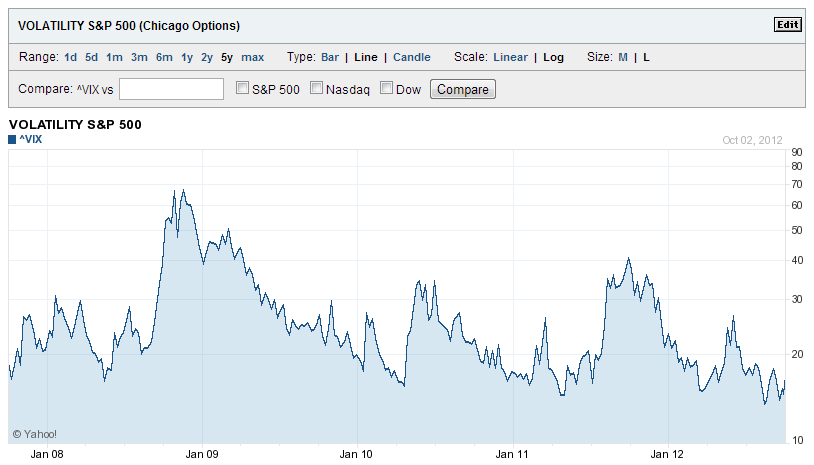Switch chart type to Bar
Image resolution: width=814 pixels, height=465 pixels.
(330, 57)
